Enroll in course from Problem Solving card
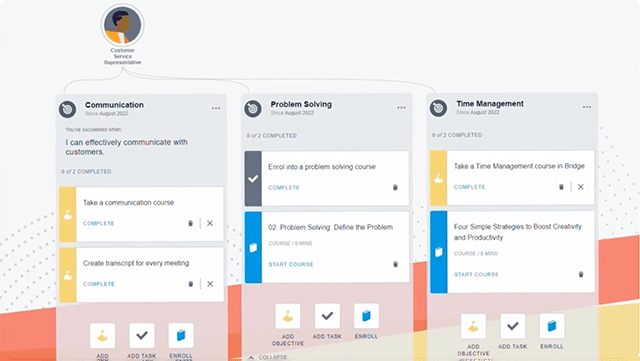Viewport: 640px width, 361px height. (x=367, y=316)
